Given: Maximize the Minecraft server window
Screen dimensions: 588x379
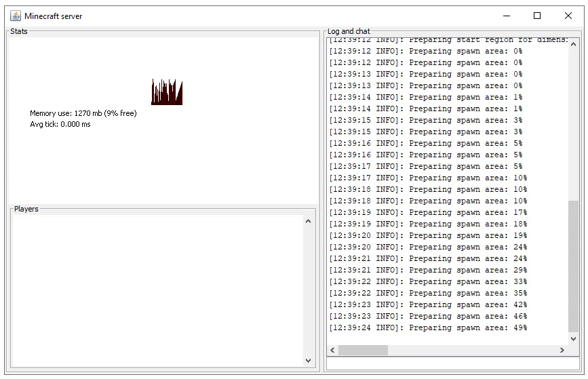Looking at the screenshot, I should coord(537,16).
